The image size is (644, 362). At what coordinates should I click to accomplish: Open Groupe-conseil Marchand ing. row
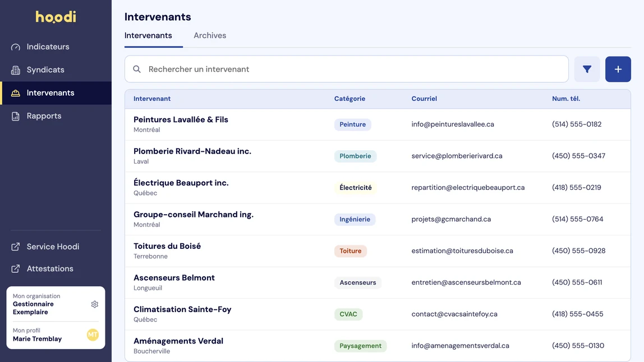point(378,219)
